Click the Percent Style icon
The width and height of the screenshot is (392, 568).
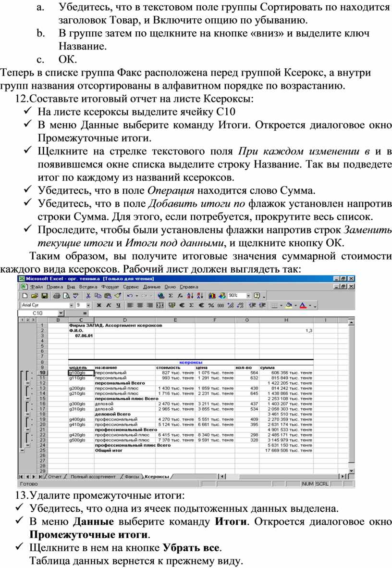point(212,305)
